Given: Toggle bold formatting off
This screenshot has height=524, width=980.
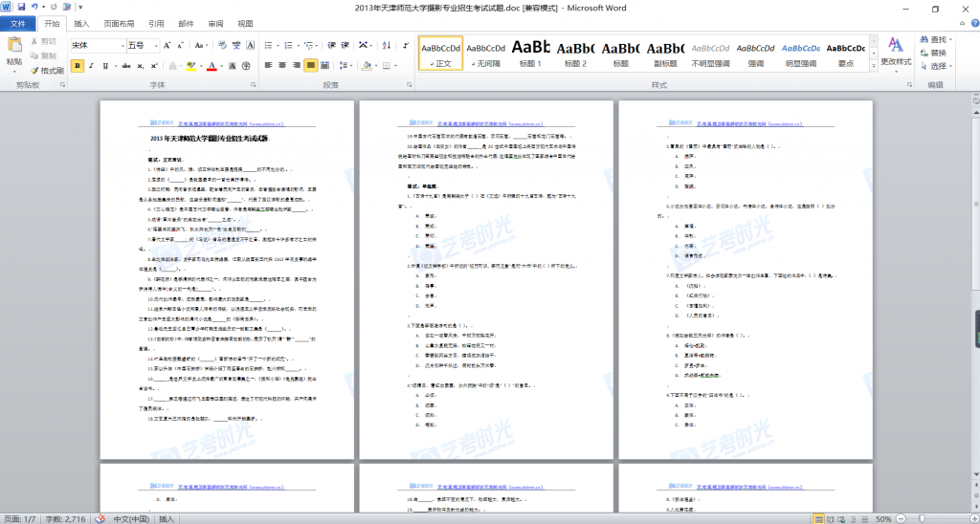Looking at the screenshot, I should coord(78,66).
